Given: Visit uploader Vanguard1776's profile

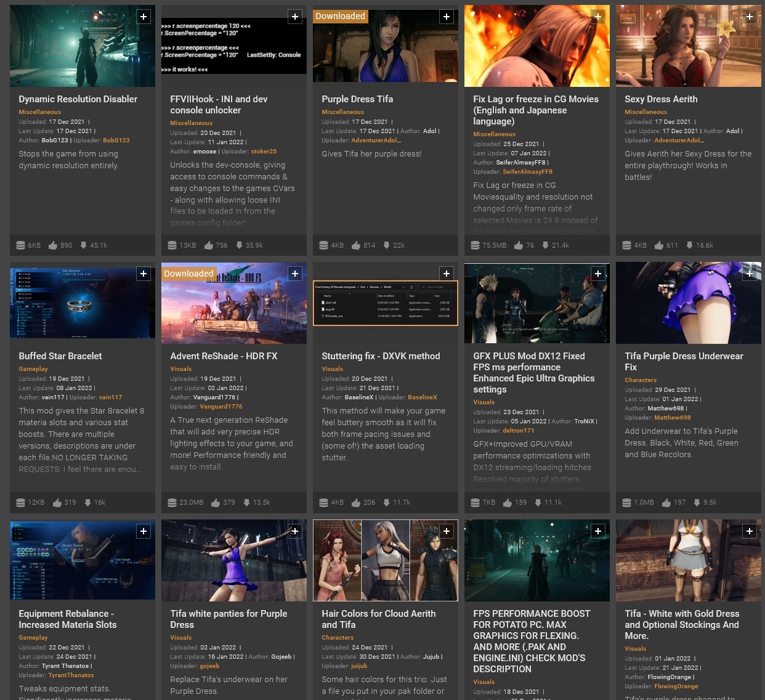Looking at the screenshot, I should coord(221,407).
